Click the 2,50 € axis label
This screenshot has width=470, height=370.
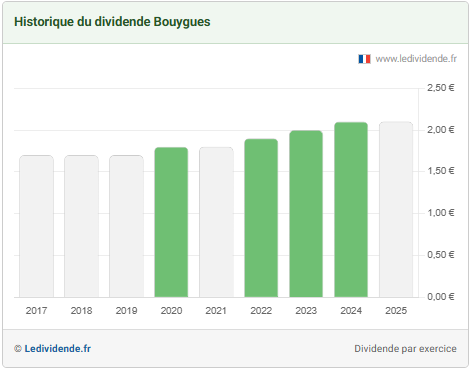[441, 88]
